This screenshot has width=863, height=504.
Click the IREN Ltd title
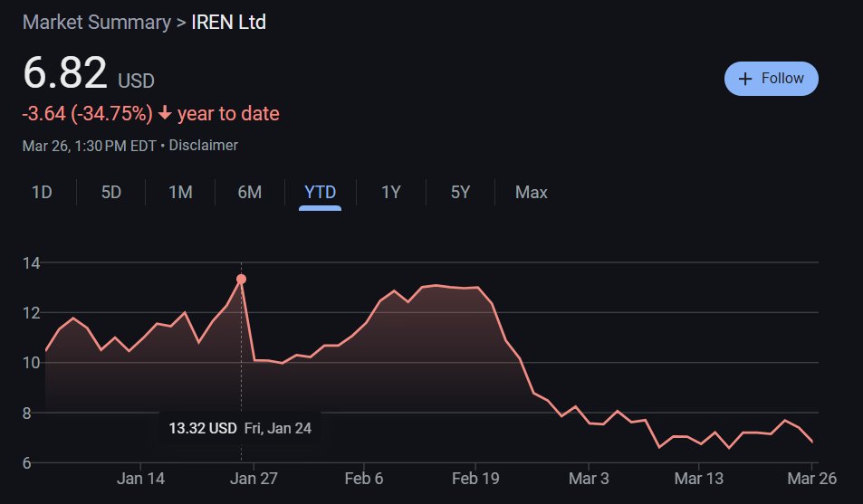click(228, 22)
